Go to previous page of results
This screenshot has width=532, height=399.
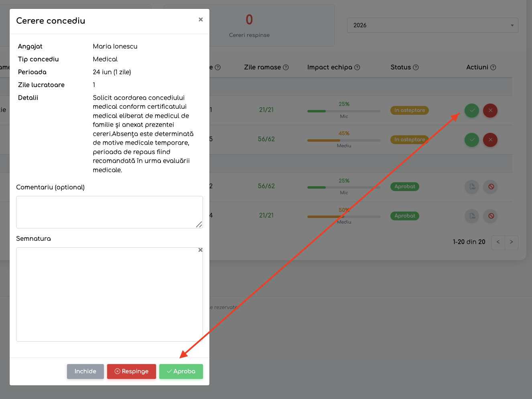pos(498,242)
